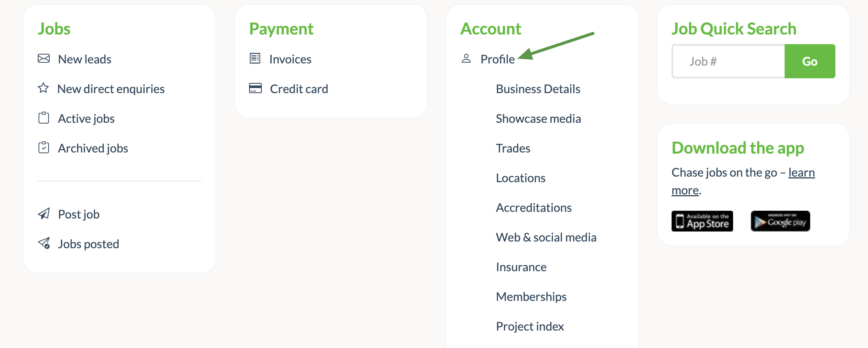The width and height of the screenshot is (868, 348).
Task: Click the Archived jobs checked clipboard icon
Action: point(44,148)
